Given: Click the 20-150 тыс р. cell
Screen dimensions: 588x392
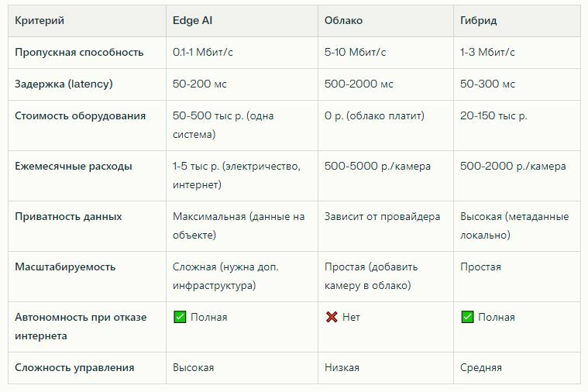Looking at the screenshot, I should [x=493, y=115].
